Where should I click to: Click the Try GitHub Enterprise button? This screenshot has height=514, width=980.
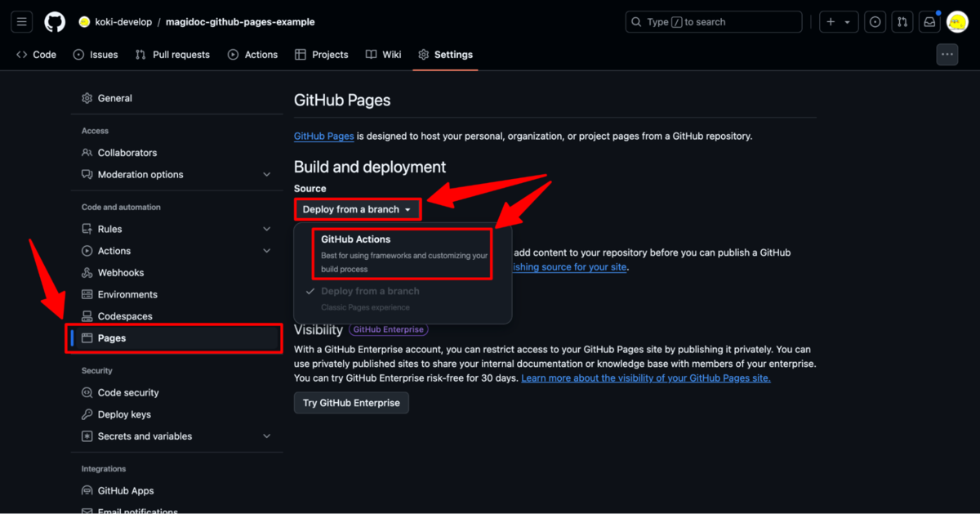(351, 403)
